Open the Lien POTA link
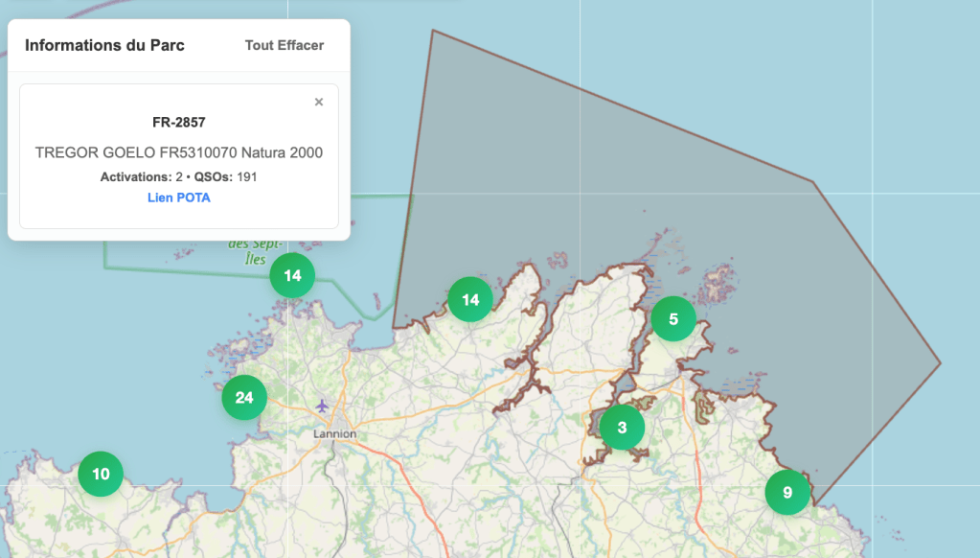Screen dimensions: 980x558 [178, 198]
